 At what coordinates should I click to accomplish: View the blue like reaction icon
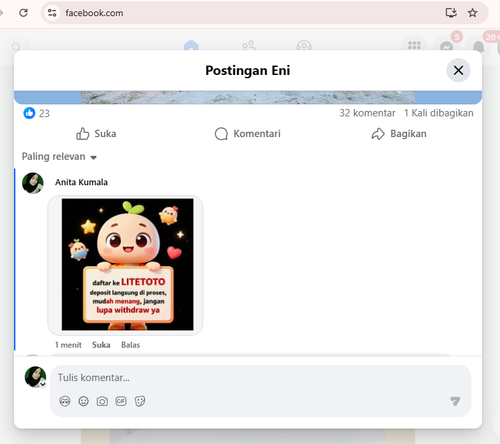coord(29,113)
